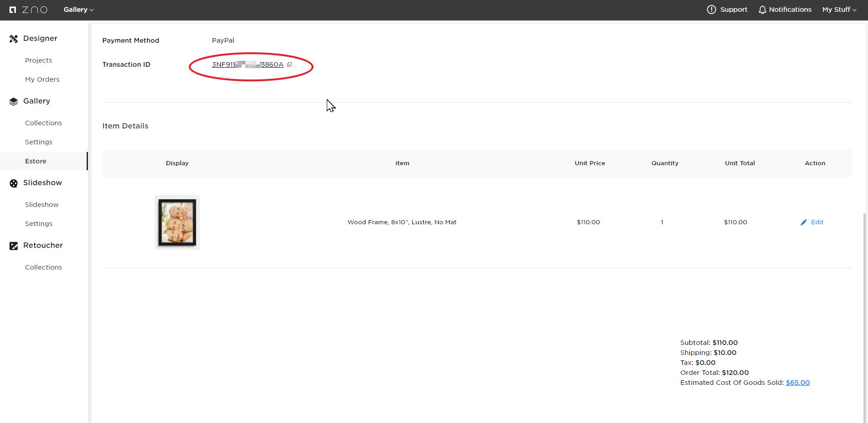
Task: Click the Gallery layers icon in sidebar
Action: (x=14, y=102)
